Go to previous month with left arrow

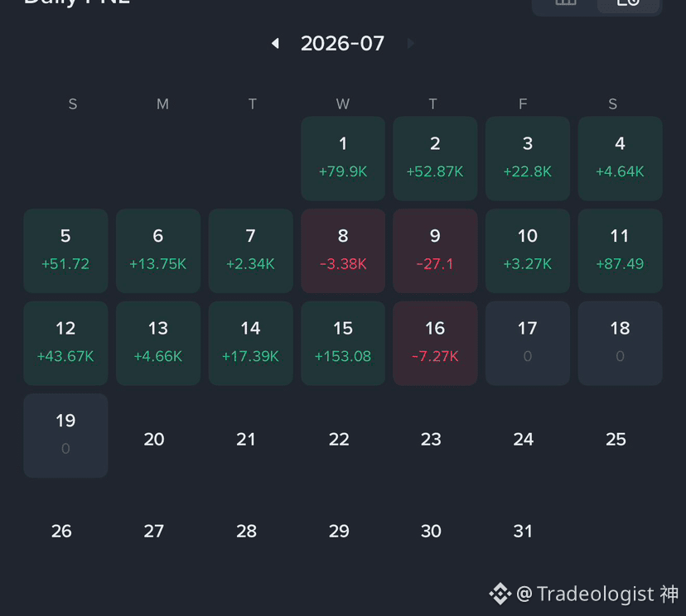275,43
